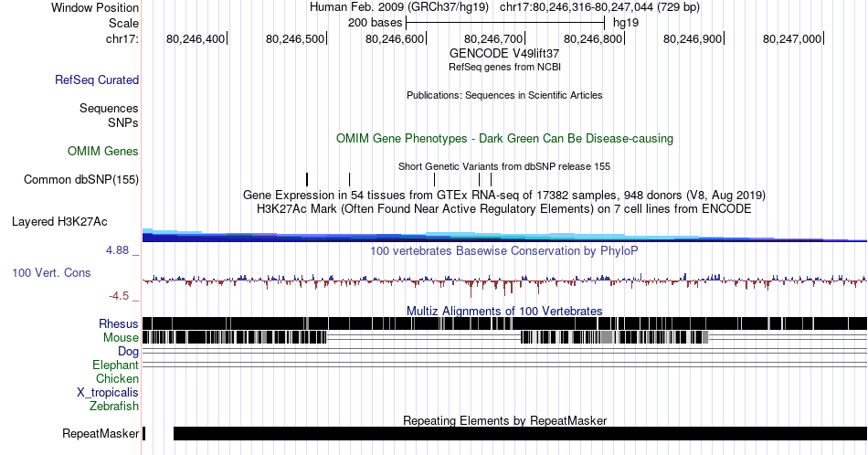Viewport: 868px width, 455px height.
Task: Open Publications: Sequences in Scientific Articles title
Action: pyautogui.click(x=504, y=95)
